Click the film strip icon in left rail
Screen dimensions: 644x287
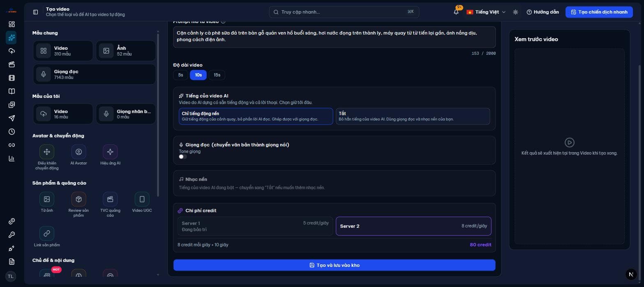point(11,78)
